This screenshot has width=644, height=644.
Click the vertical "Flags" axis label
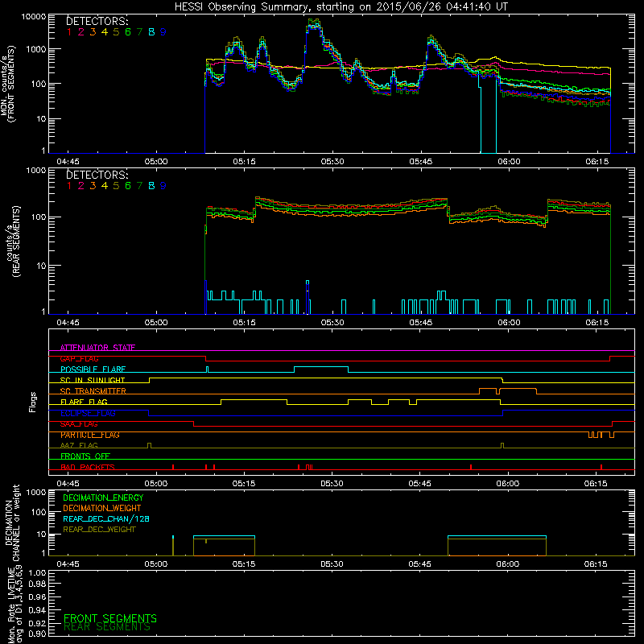click(33, 402)
